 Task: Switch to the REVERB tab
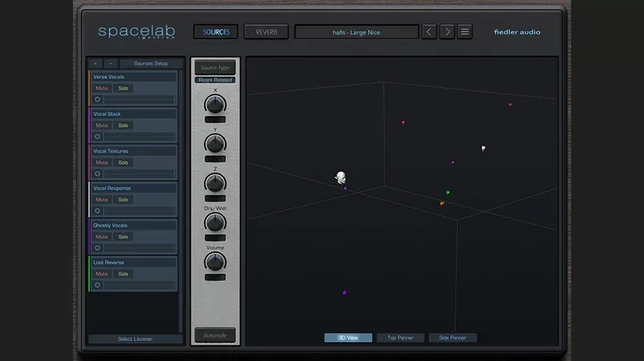pos(266,32)
